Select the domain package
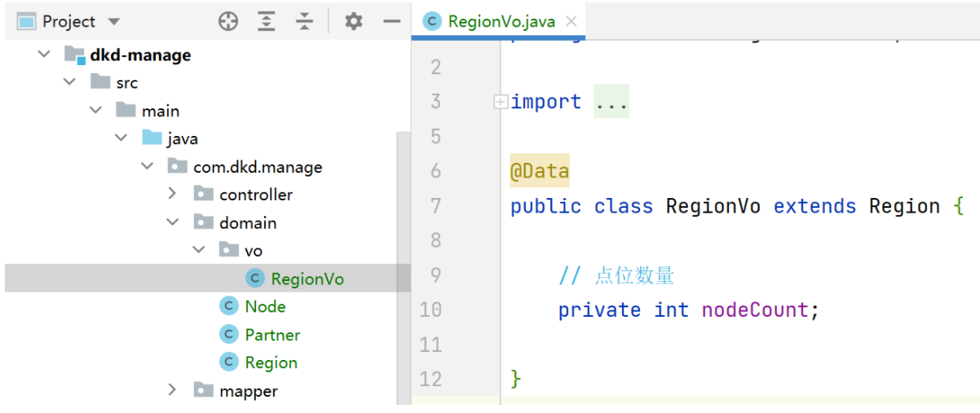The height and width of the screenshot is (413, 980). click(248, 222)
